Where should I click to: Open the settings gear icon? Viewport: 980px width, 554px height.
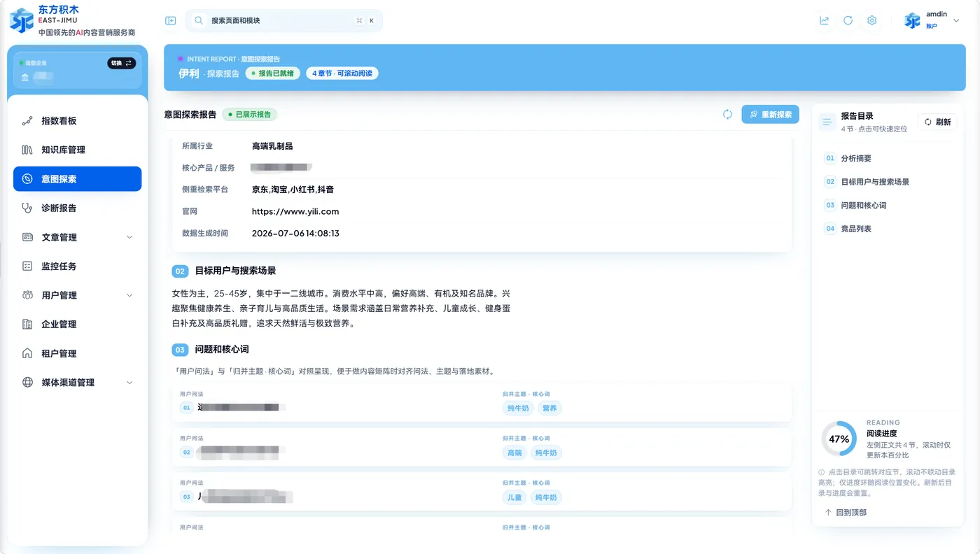(x=871, y=21)
